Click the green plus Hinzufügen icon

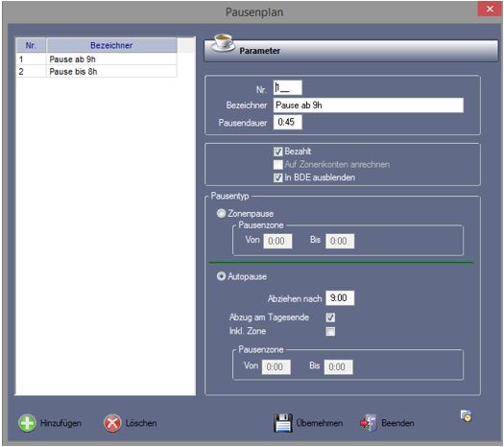[x=27, y=423]
